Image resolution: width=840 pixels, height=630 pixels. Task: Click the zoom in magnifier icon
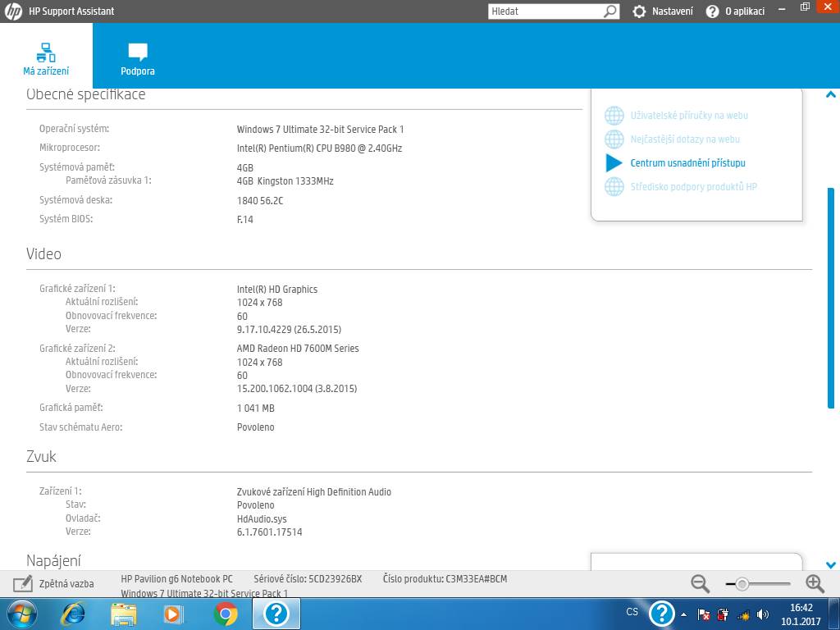pyautogui.click(x=815, y=584)
